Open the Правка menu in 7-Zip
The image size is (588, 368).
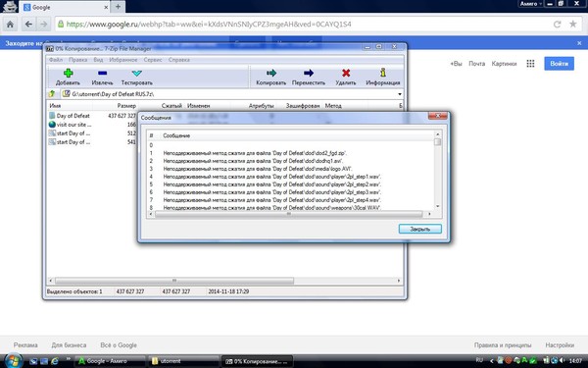pyautogui.click(x=77, y=60)
